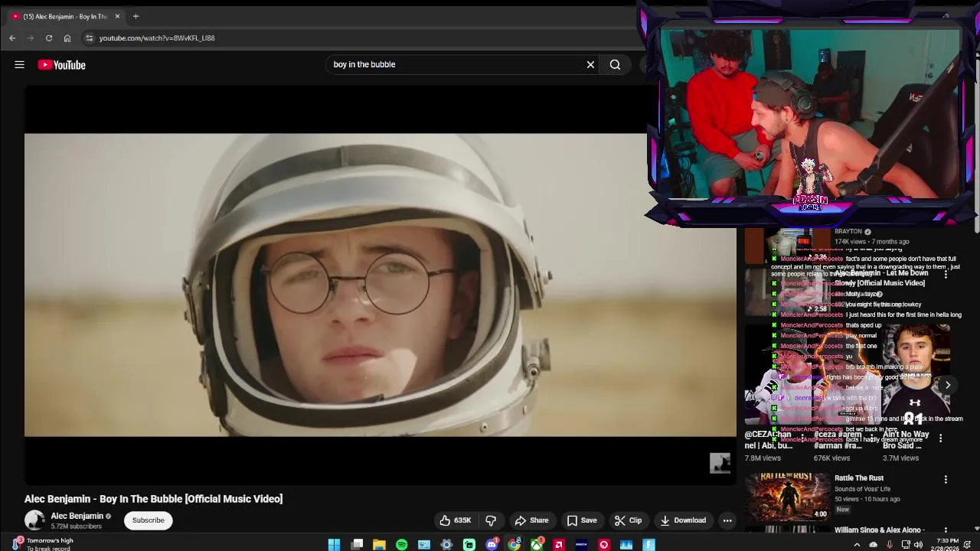Open the browser home page
Viewport: 980px width, 551px height.
[67, 37]
